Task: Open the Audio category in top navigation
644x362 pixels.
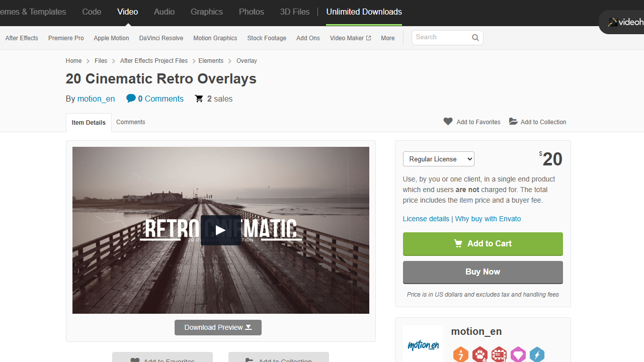Action: click(164, 12)
